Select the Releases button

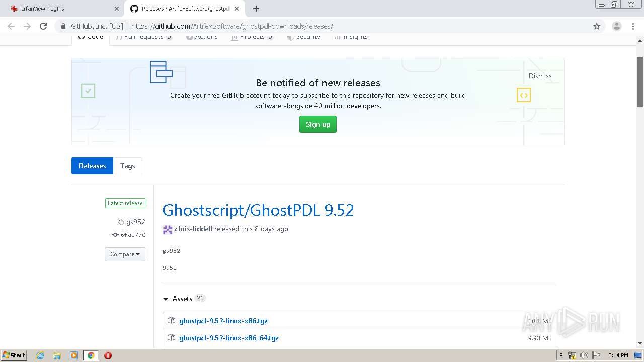point(92,166)
